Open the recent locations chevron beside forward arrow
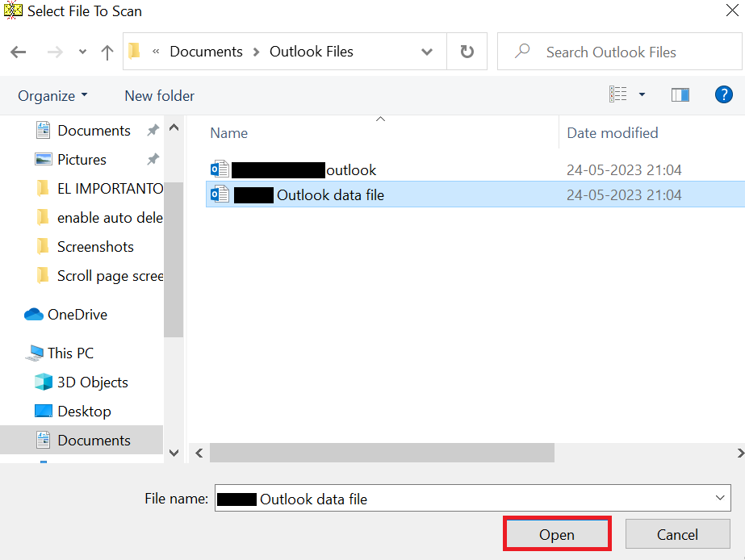Image resolution: width=745 pixels, height=560 pixels. (x=82, y=52)
